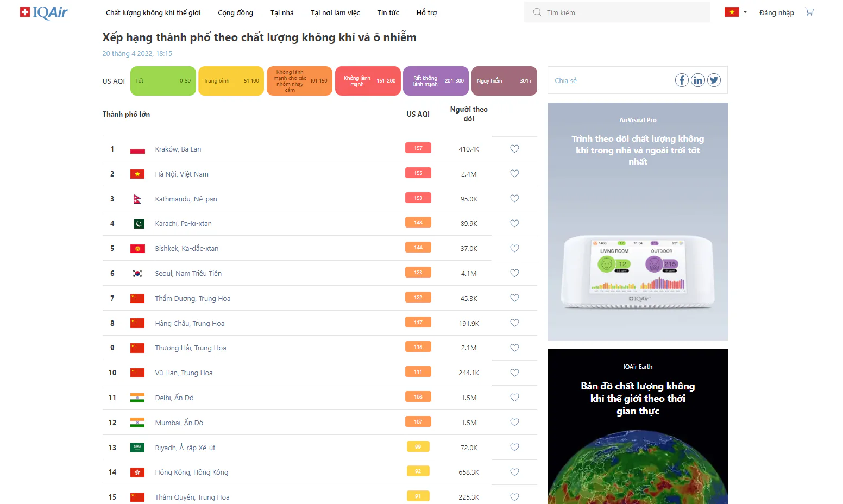Screen dimensions: 843x504
Task: Click the Đăng nhập link
Action: (x=777, y=12)
